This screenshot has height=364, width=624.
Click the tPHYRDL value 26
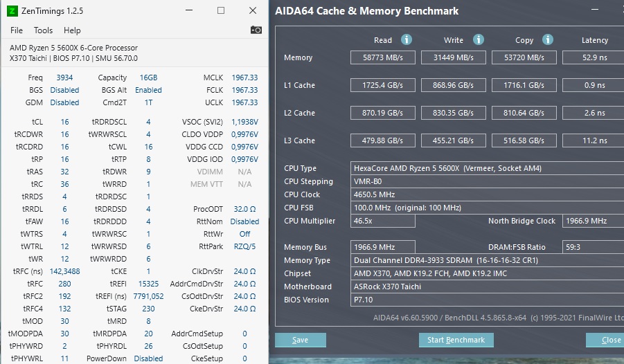(x=148, y=346)
